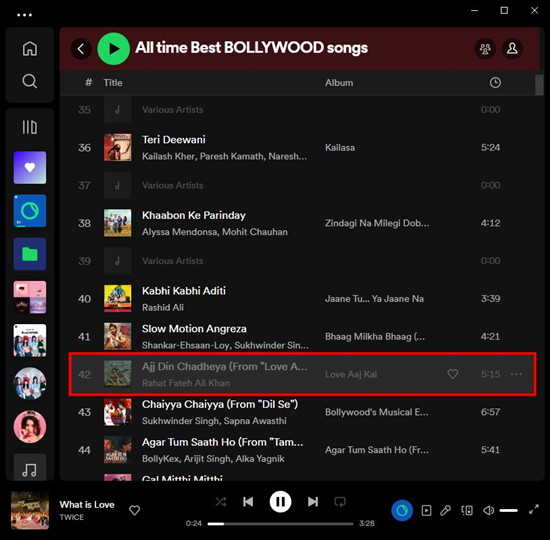
Task: Open Search from the sidebar
Action: click(30, 81)
